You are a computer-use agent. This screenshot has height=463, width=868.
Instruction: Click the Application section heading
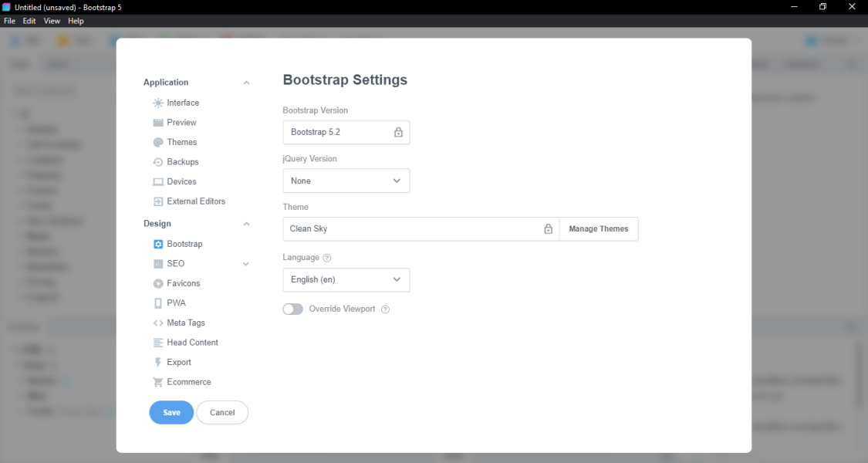point(166,83)
